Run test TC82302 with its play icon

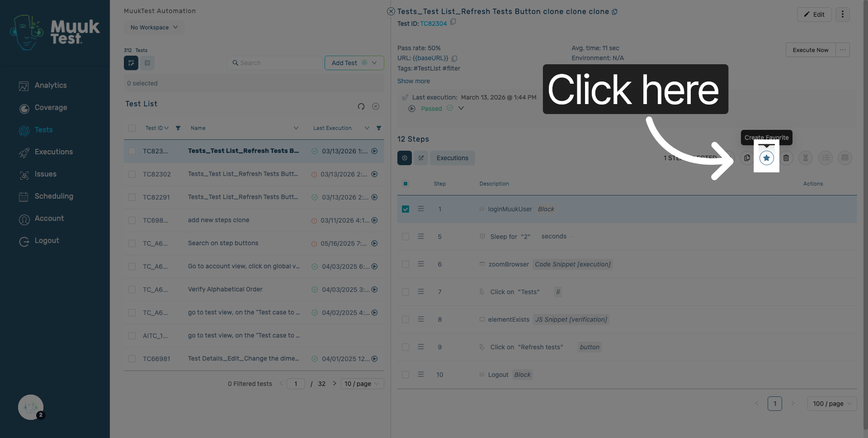(x=374, y=174)
